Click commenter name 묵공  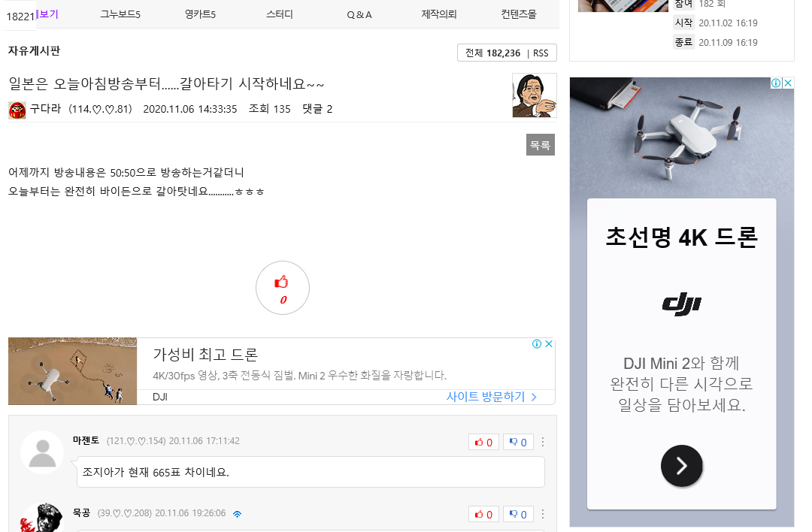click(81, 513)
